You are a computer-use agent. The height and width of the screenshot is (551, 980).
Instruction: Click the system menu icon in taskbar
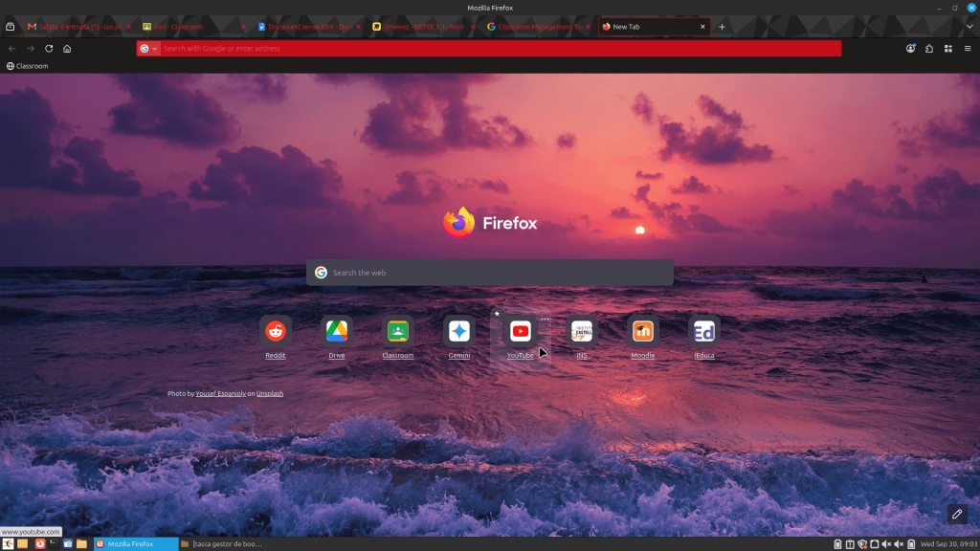tap(8, 543)
